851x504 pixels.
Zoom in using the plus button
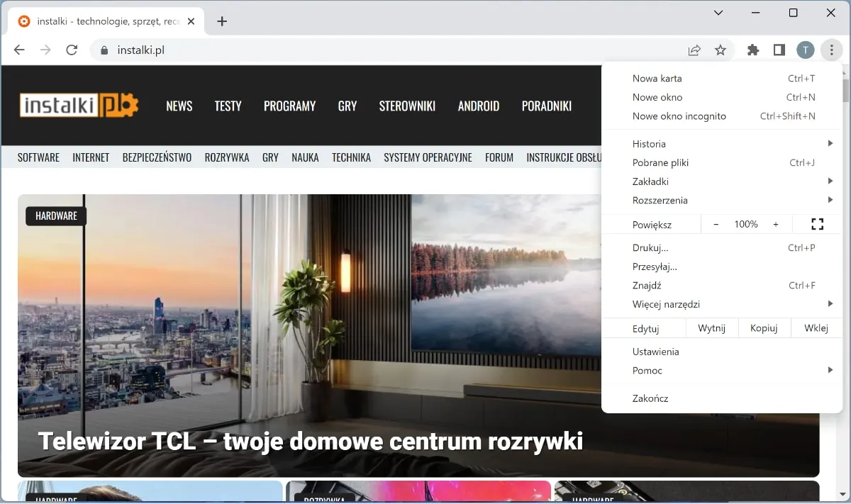(774, 223)
